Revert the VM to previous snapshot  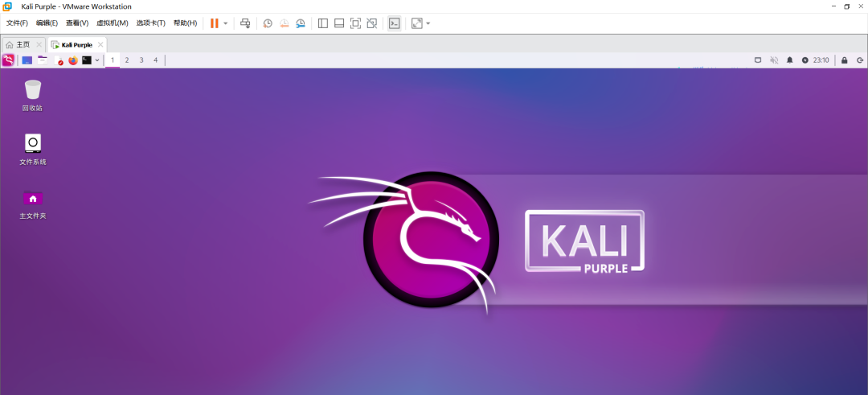(x=284, y=23)
